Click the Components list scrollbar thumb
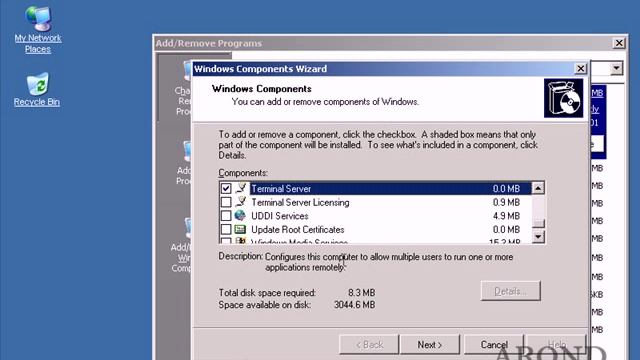The width and height of the screenshot is (640, 360). point(538,223)
